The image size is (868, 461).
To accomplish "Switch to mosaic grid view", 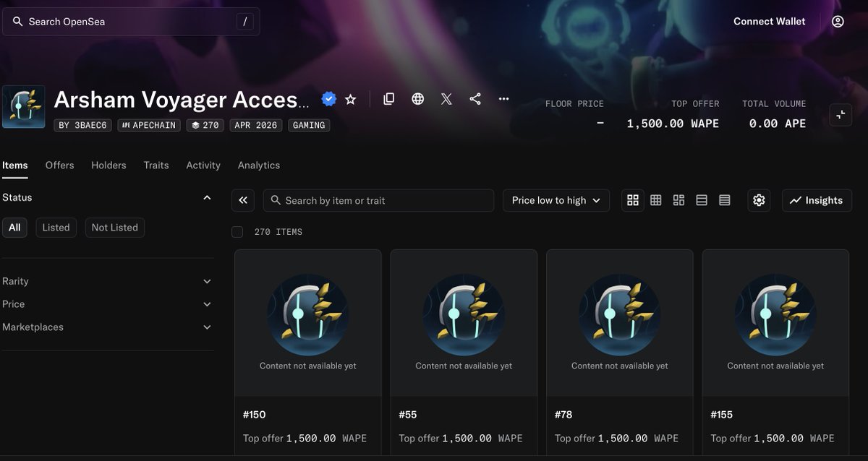I will click(678, 200).
